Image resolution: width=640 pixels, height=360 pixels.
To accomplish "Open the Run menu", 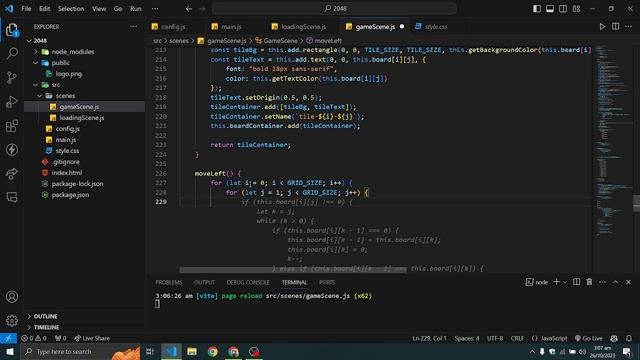I will click(136, 9).
